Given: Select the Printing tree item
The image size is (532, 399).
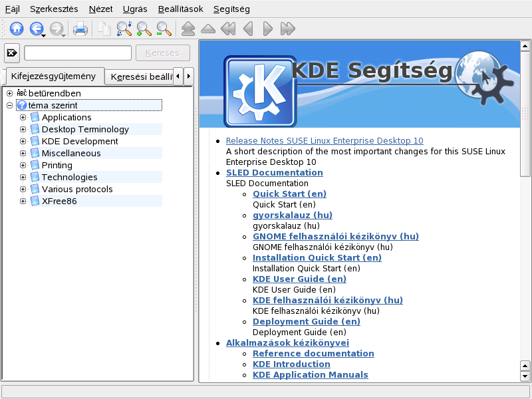Looking at the screenshot, I should point(57,165).
